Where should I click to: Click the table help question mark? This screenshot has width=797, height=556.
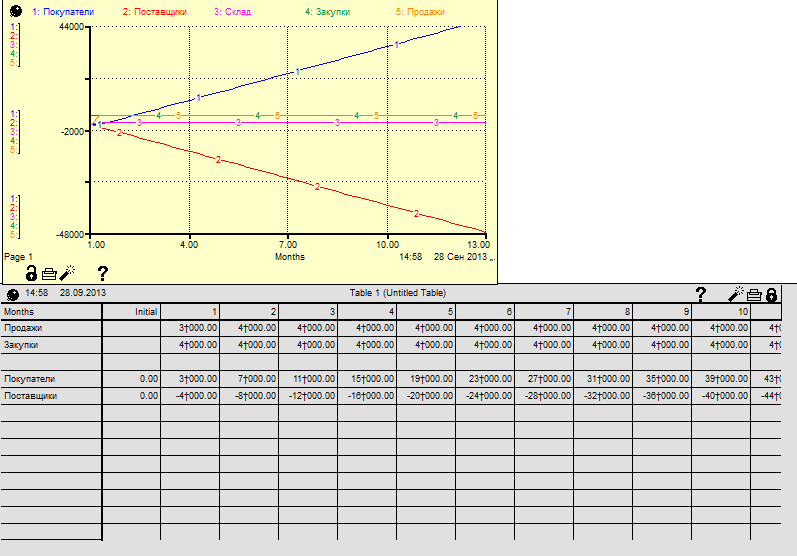click(700, 294)
